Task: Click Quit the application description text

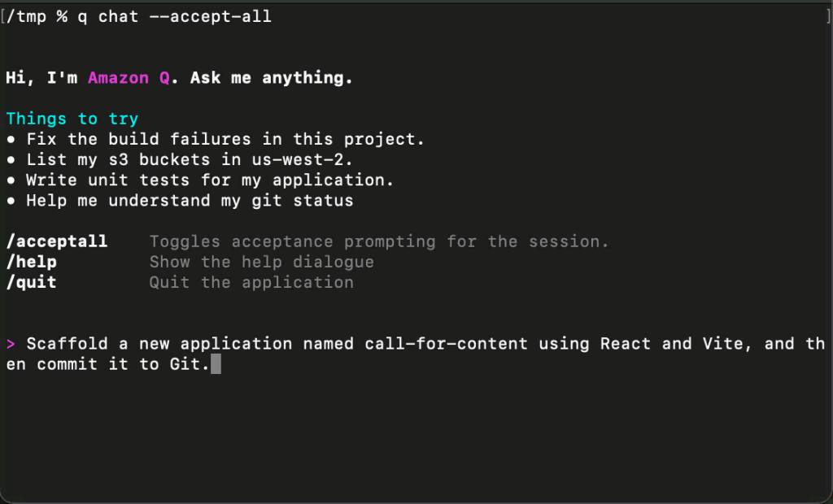Action: [x=252, y=283]
